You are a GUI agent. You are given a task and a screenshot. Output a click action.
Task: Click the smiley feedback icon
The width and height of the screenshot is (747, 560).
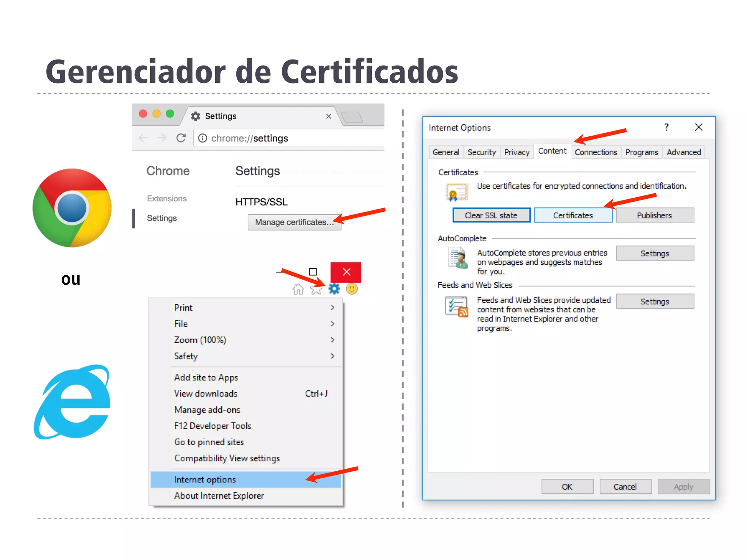[x=352, y=289]
